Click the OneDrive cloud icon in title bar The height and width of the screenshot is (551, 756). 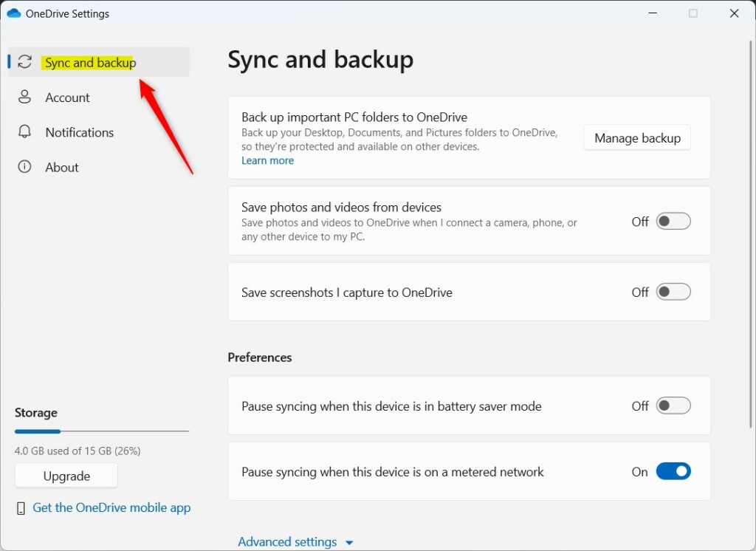click(x=14, y=13)
